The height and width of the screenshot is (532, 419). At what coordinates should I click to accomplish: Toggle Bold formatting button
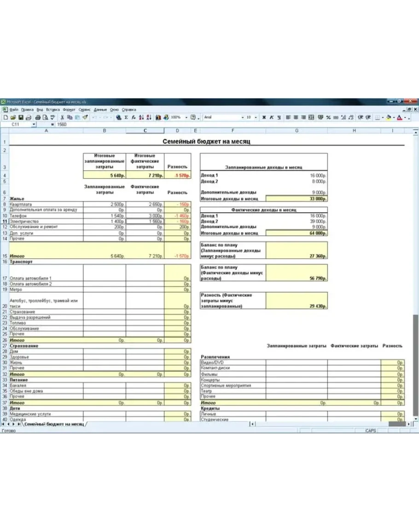point(264,117)
